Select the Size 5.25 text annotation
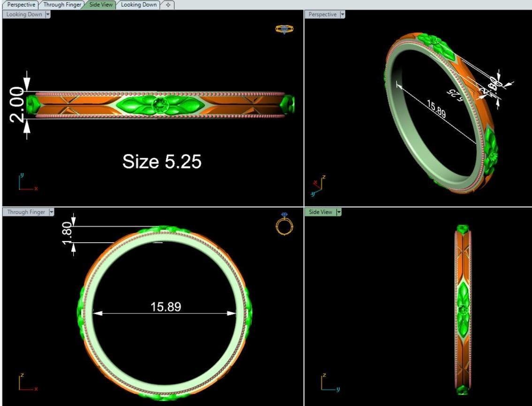Viewport: 532px width, 406px height. tap(162, 161)
